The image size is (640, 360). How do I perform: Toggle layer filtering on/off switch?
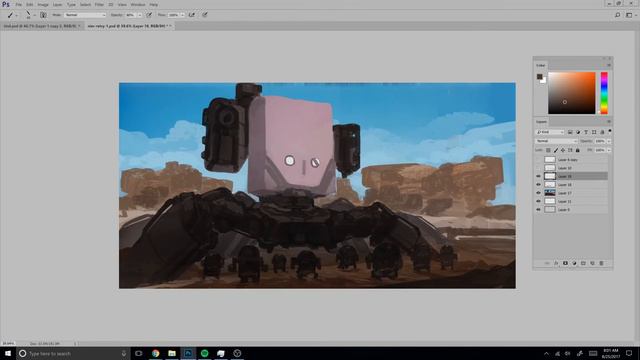click(x=610, y=131)
